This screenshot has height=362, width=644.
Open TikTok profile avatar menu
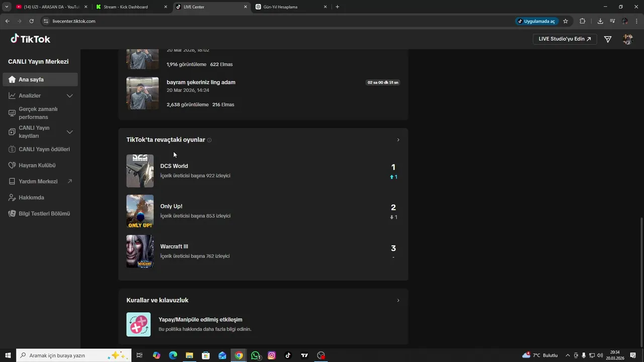627,39
